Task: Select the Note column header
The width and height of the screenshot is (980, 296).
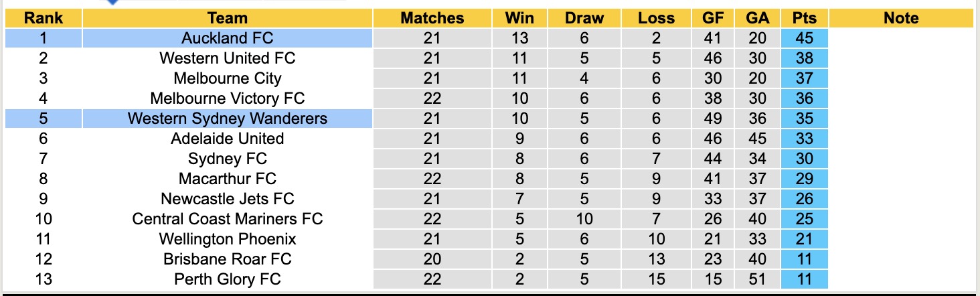Action: point(901,18)
